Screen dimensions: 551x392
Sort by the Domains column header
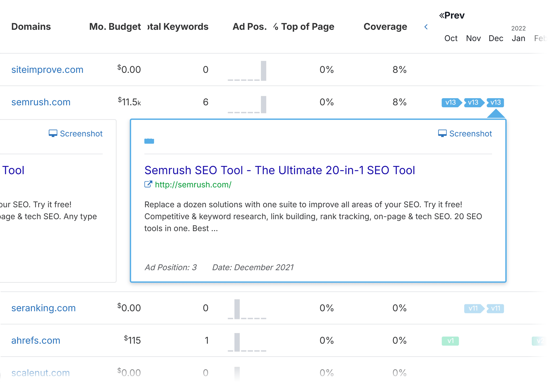(31, 26)
